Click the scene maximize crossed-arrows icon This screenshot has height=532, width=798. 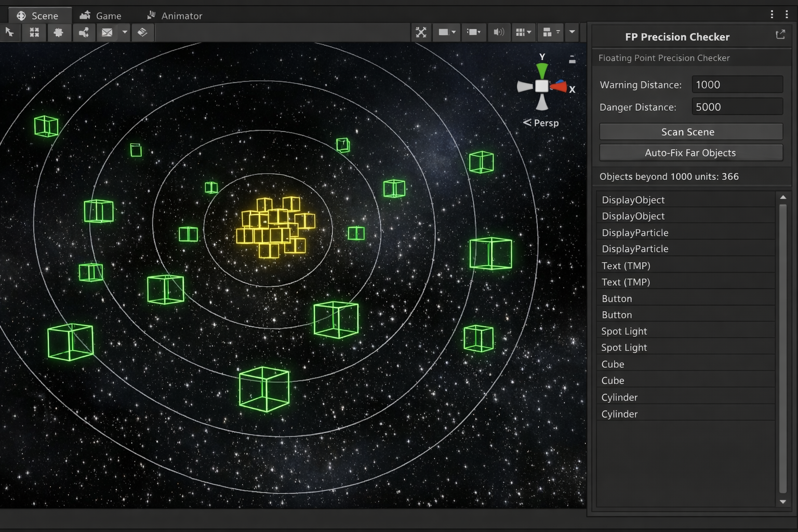(x=421, y=32)
